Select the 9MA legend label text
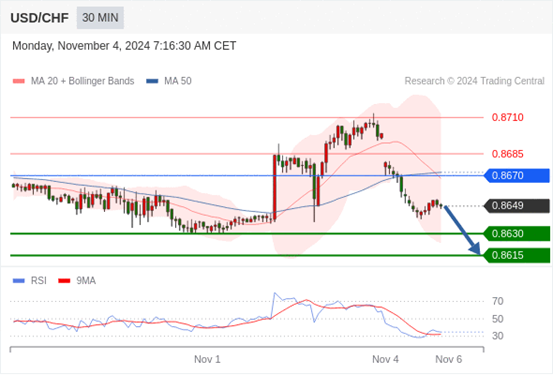The height and width of the screenshot is (375, 553). point(86,281)
